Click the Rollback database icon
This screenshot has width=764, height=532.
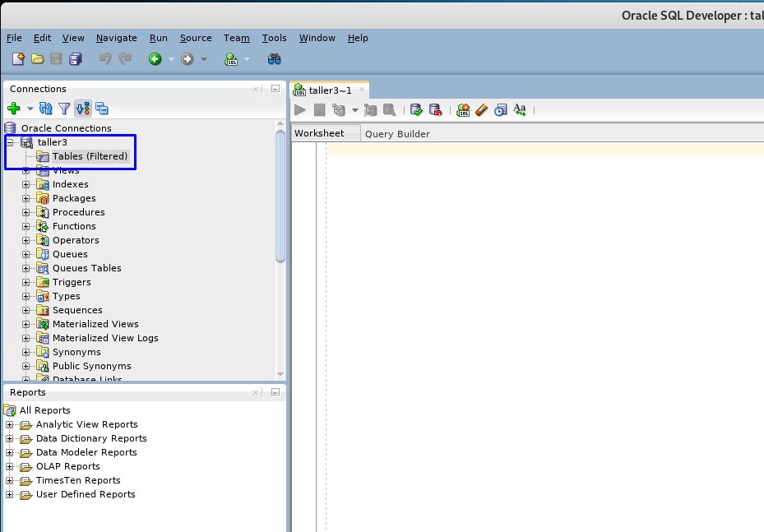click(436, 109)
